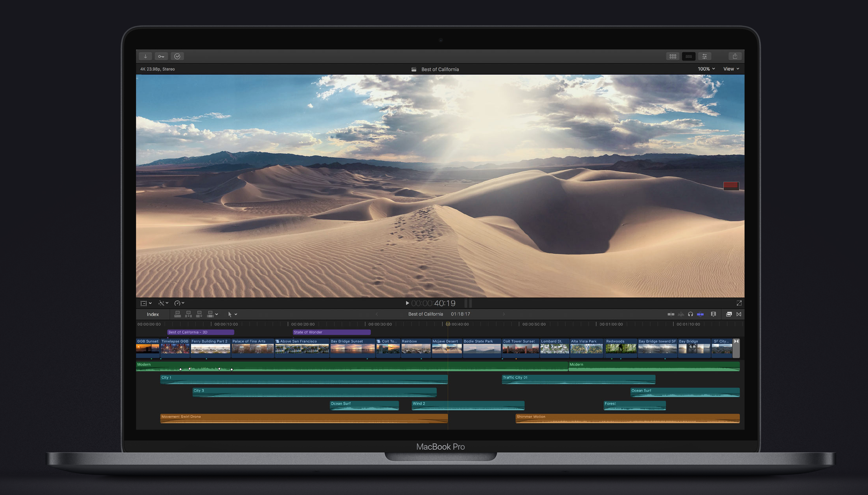Click the import media arrow icon
The height and width of the screenshot is (495, 868).
click(x=145, y=56)
